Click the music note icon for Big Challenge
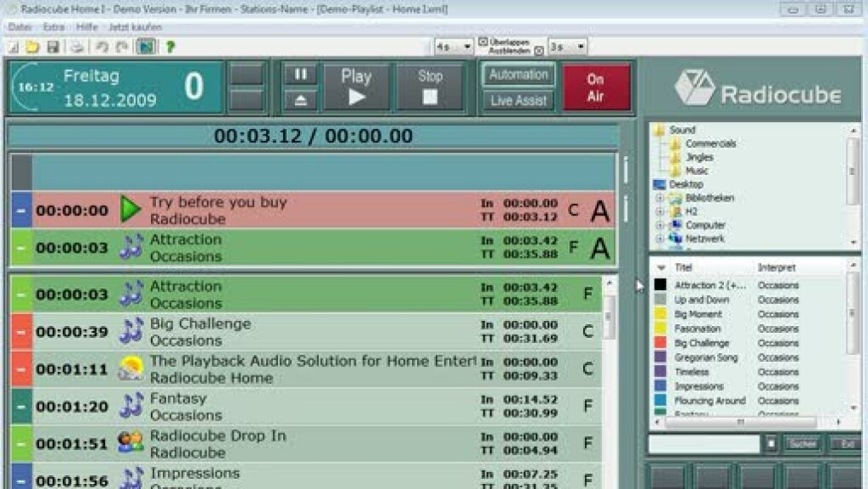Image resolution: width=868 pixels, height=489 pixels. [x=130, y=331]
